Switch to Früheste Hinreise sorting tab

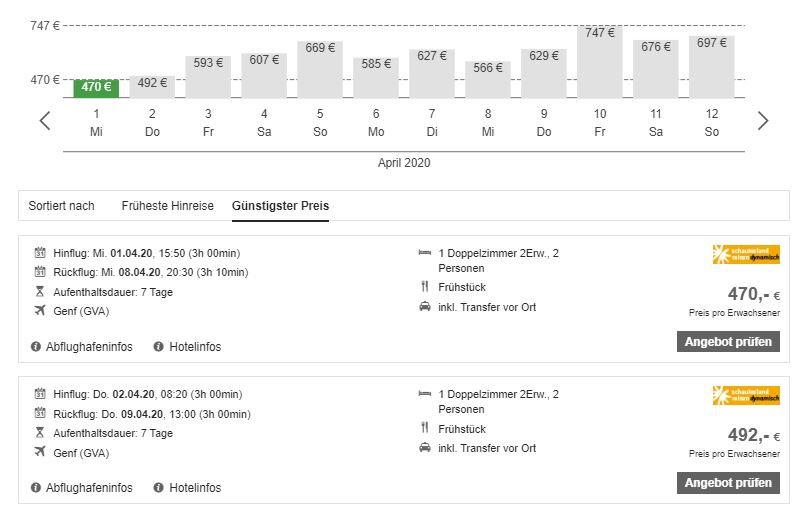[168, 206]
